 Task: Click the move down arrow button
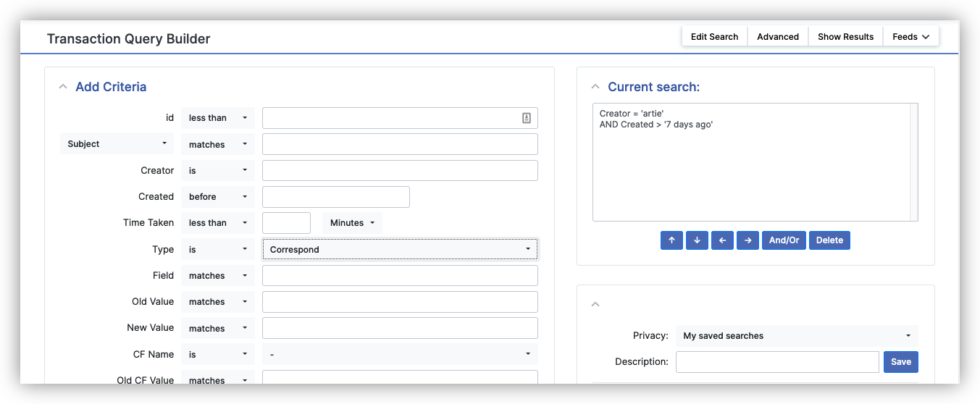697,240
